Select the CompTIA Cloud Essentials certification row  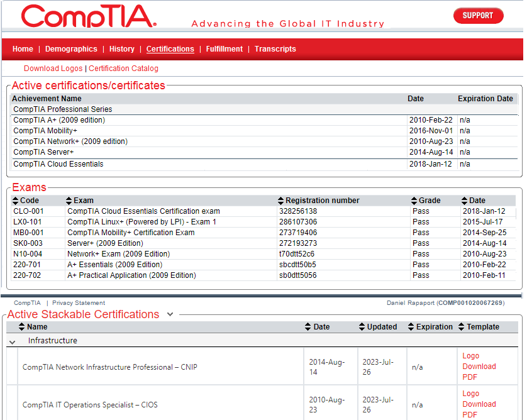click(x=264, y=164)
